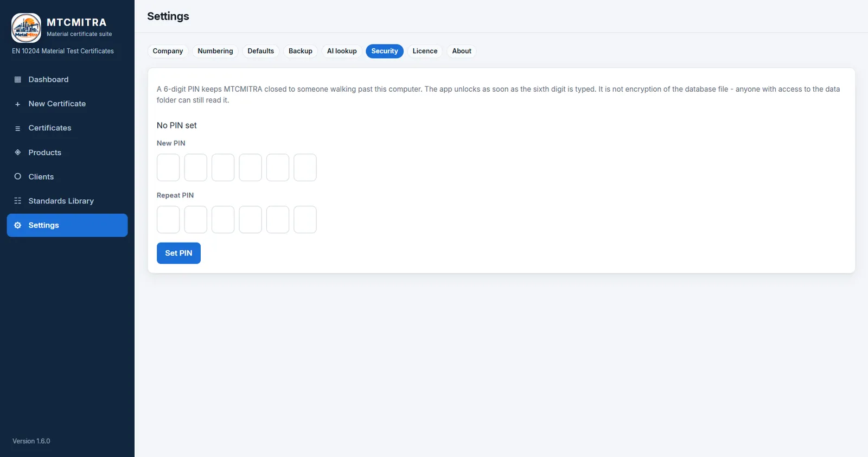Focus the second New PIN digit box
Screen dimensions: 868x457
click(195, 168)
